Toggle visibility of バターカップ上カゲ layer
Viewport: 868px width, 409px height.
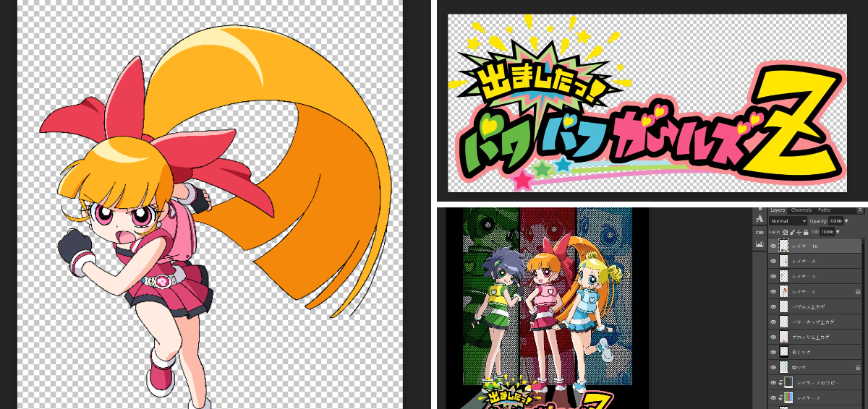click(773, 322)
